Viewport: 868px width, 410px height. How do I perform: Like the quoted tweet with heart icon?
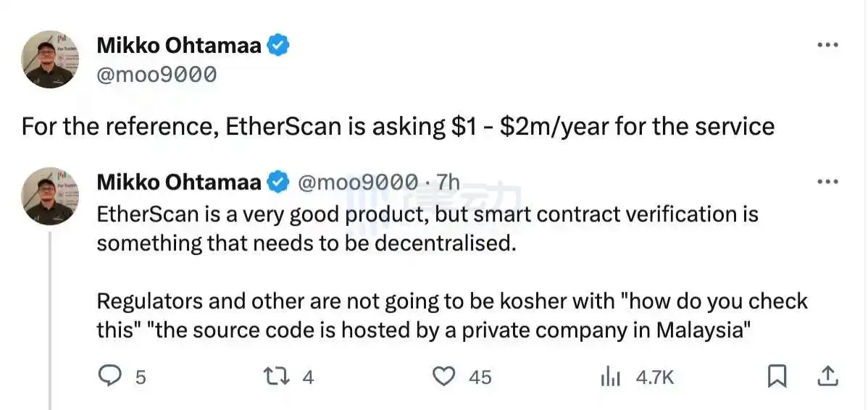pyautogui.click(x=443, y=376)
